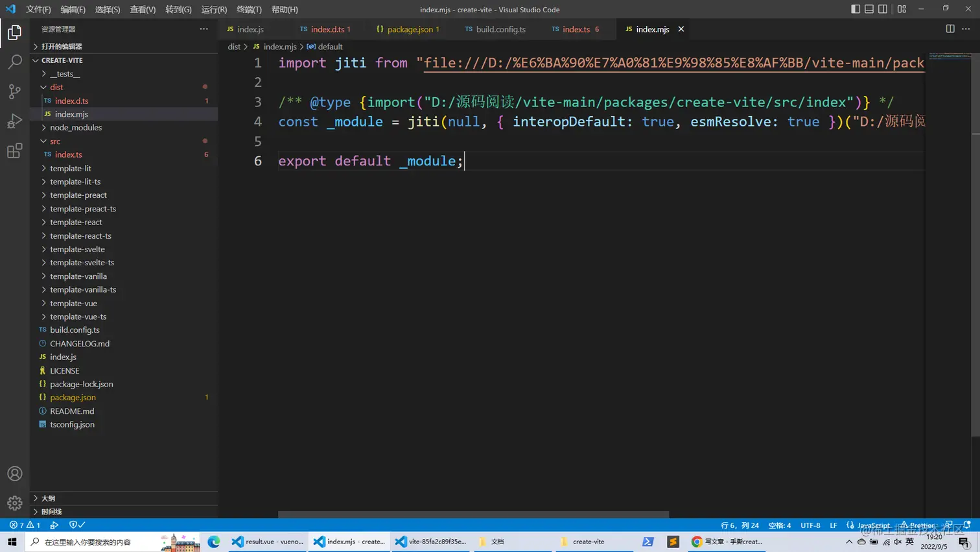Expand the template-vue folder
980x552 pixels.
pyautogui.click(x=73, y=304)
